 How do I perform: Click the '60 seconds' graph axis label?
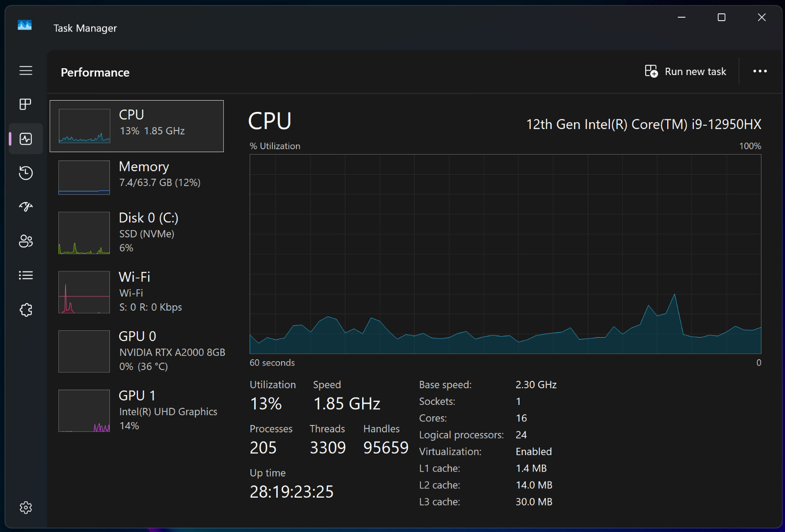[x=272, y=363]
